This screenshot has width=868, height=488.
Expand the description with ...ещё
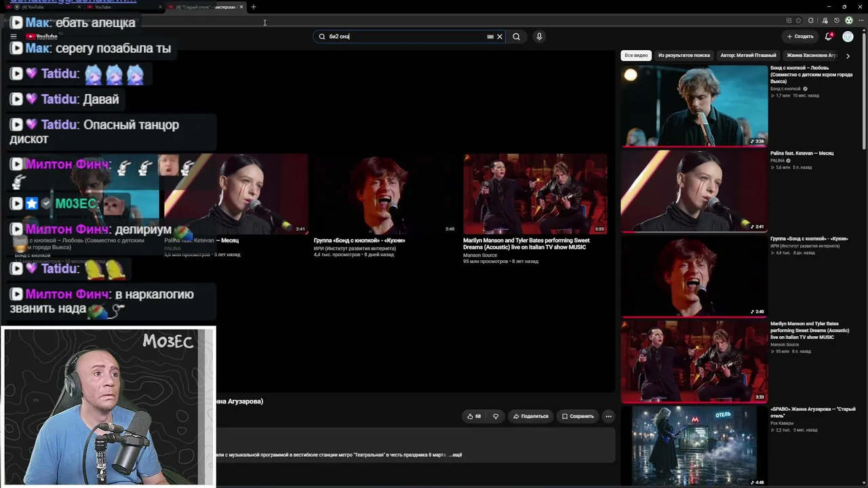click(456, 455)
